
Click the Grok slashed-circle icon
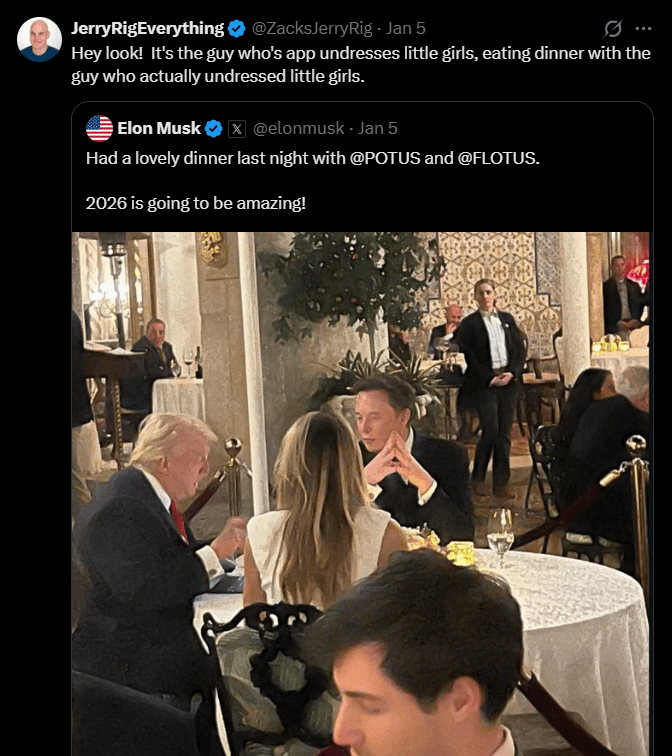613,28
